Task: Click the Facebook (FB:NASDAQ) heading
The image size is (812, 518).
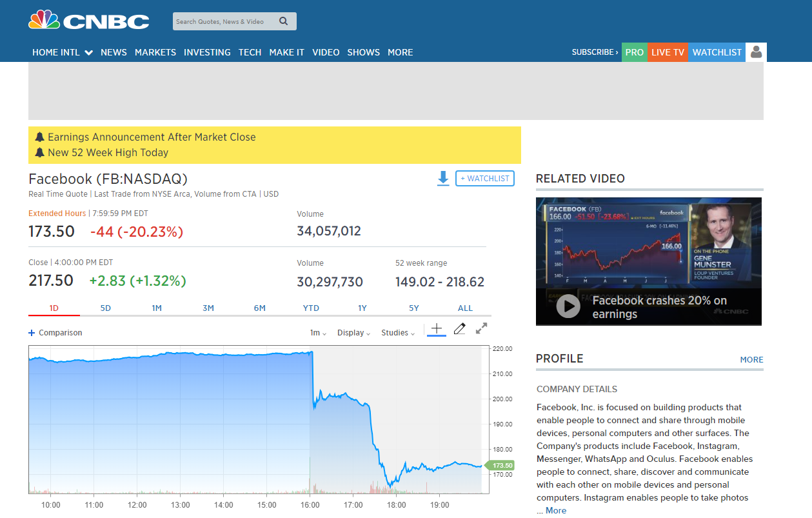Action: 108,179
